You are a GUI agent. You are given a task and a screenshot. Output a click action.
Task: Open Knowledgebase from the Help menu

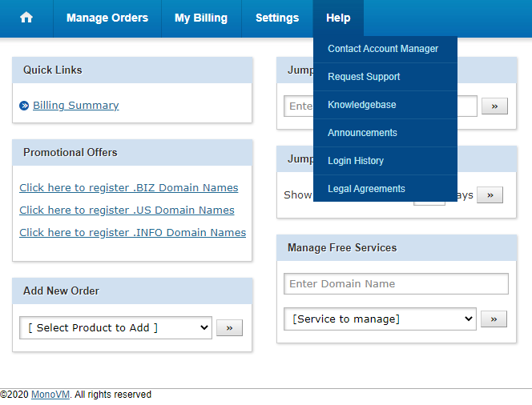coord(362,105)
